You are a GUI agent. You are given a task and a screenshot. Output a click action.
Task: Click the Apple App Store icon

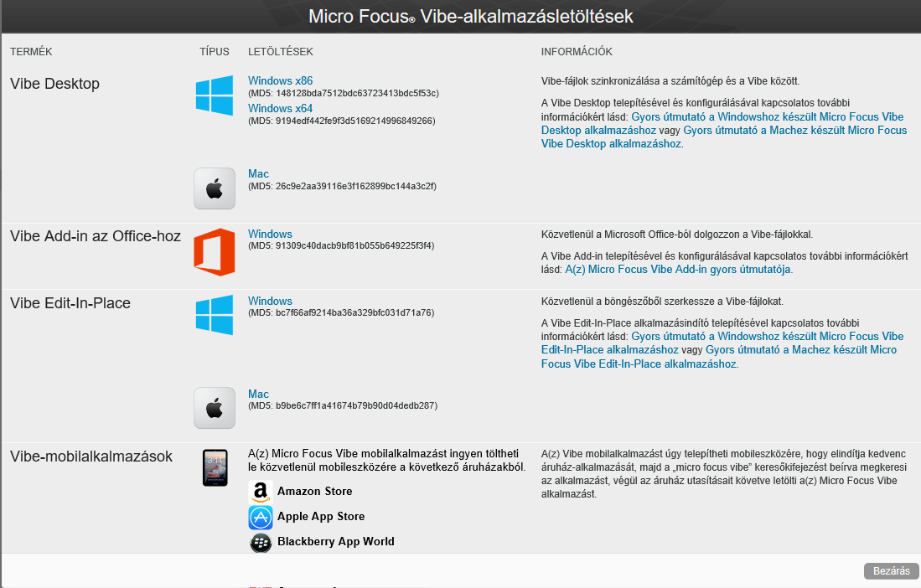pos(261,517)
